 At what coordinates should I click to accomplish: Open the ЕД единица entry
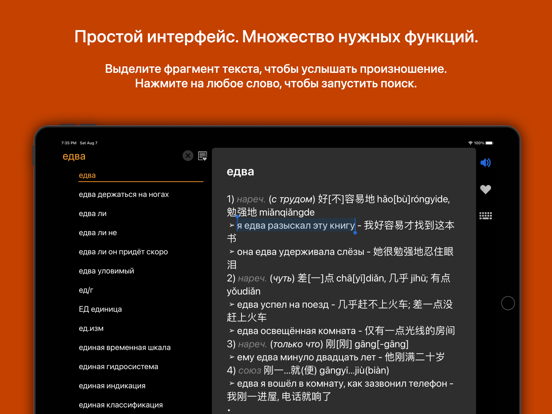pos(100,309)
